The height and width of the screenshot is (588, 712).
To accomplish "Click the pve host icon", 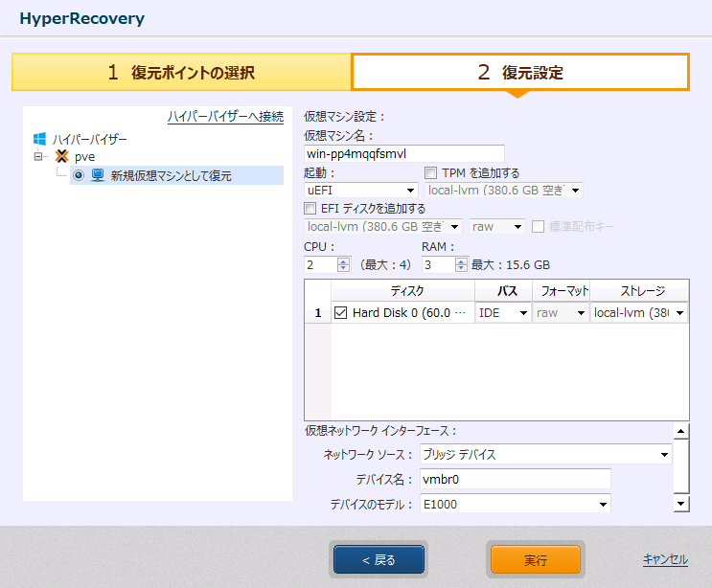I will pyautogui.click(x=61, y=156).
